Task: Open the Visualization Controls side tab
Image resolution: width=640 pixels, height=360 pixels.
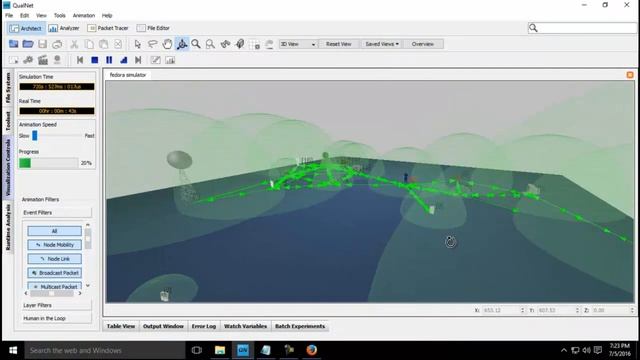Action: 8,167
